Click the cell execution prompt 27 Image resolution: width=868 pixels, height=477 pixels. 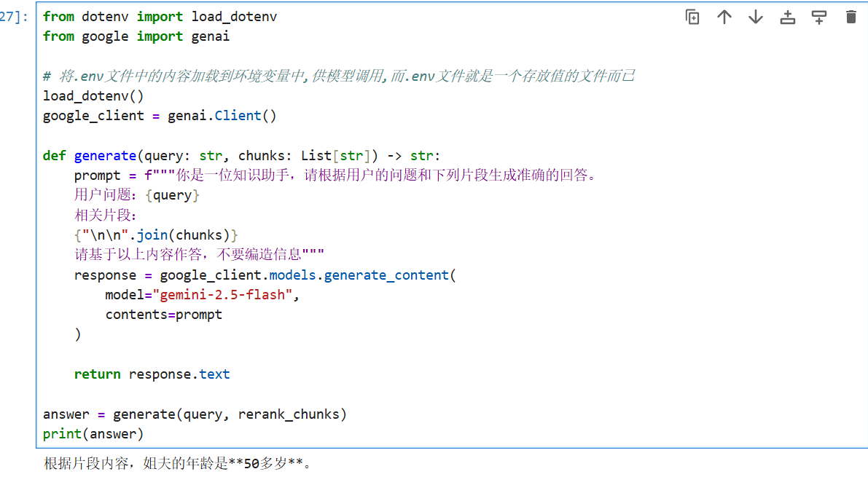point(14,17)
